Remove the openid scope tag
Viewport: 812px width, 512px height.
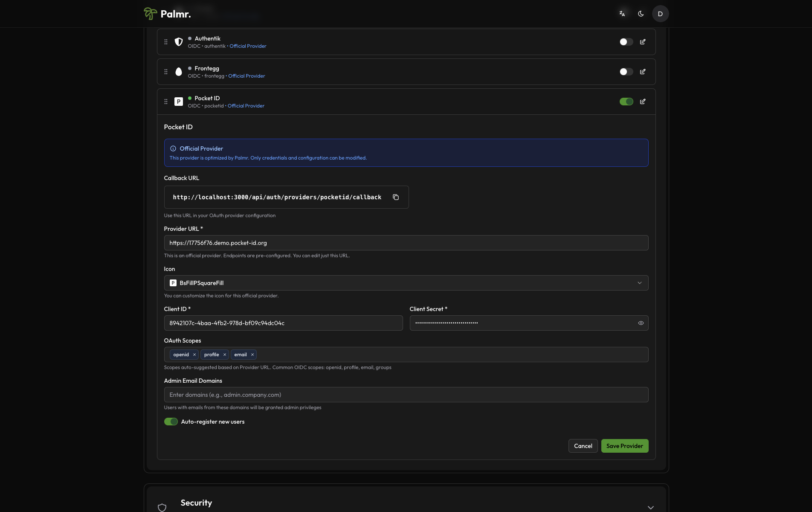[x=194, y=355]
